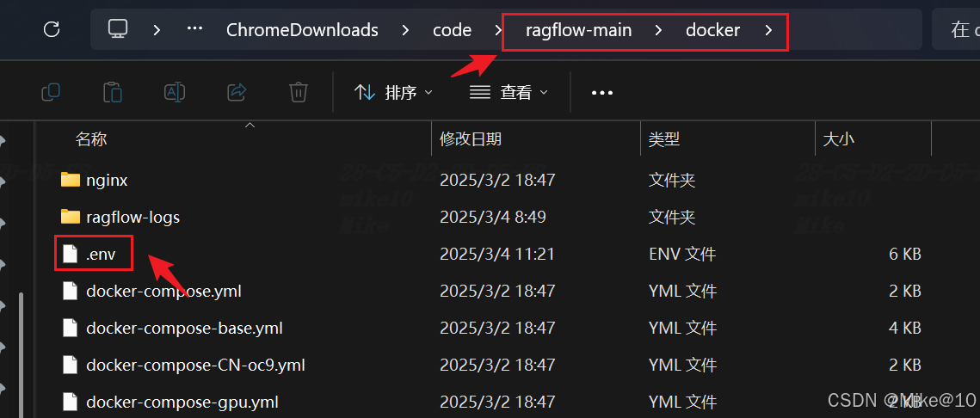Open the 排序 sort dropdown

pos(394,93)
